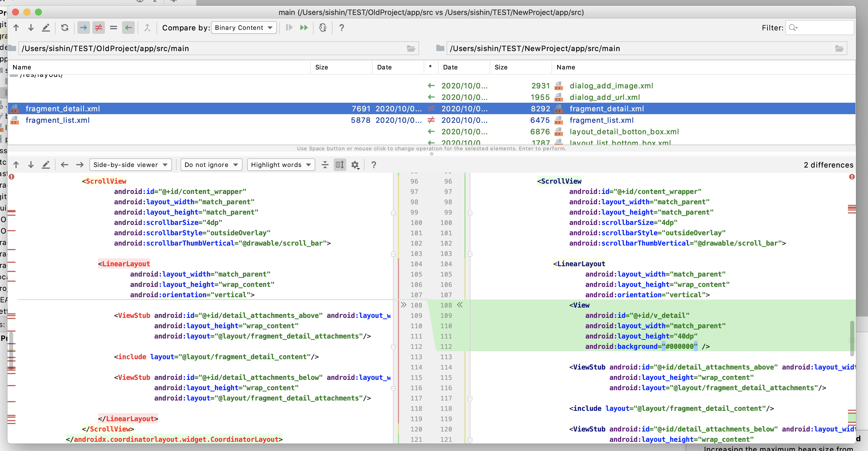Click the edit pencil icon in diff toolbar
The image size is (868, 451).
46,165
